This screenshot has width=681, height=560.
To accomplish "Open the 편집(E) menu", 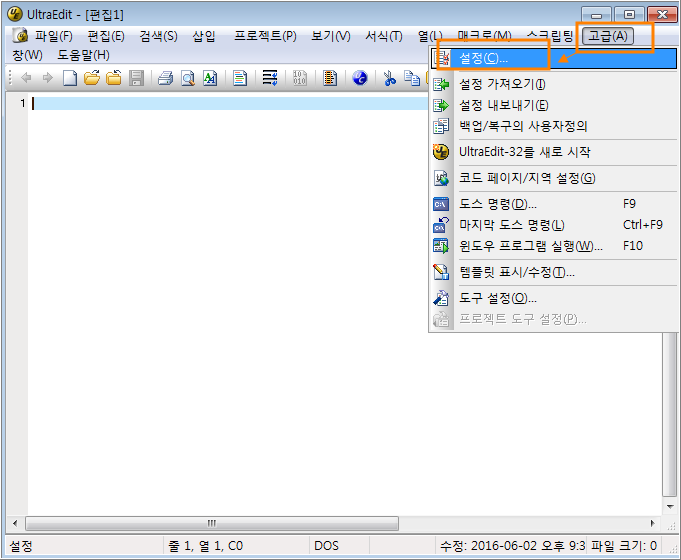I will [x=106, y=36].
